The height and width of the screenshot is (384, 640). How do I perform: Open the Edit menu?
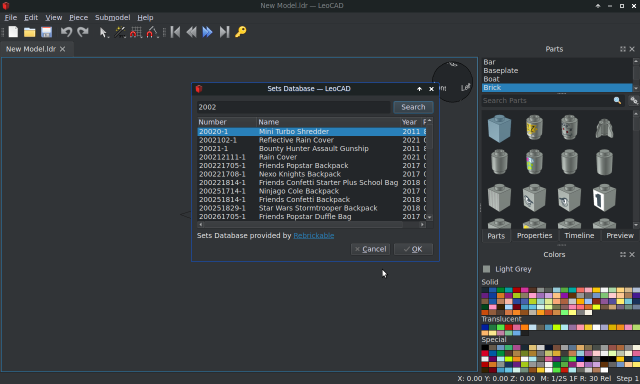[x=31, y=18]
